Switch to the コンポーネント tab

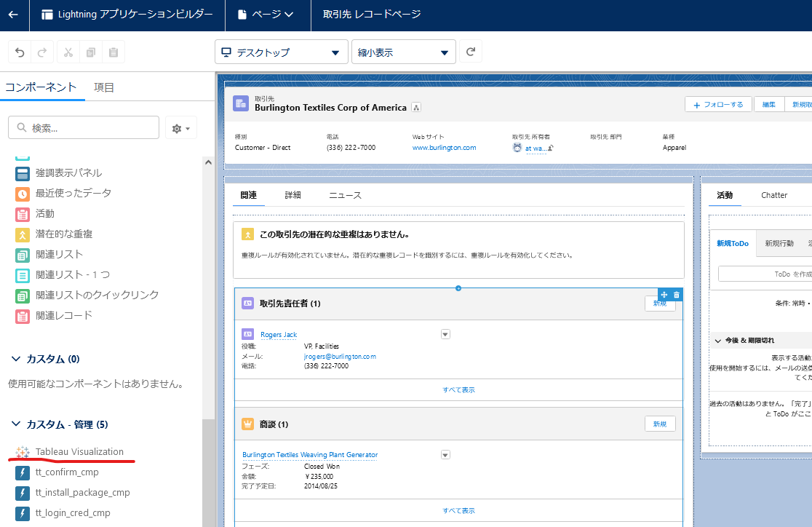point(41,87)
